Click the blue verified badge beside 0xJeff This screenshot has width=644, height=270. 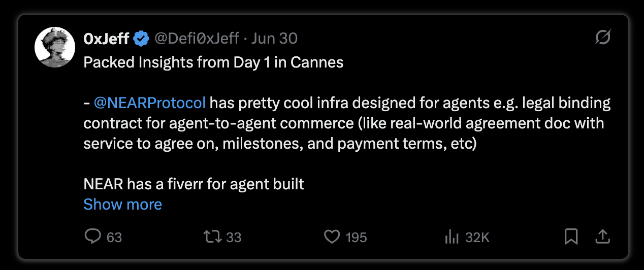(141, 39)
